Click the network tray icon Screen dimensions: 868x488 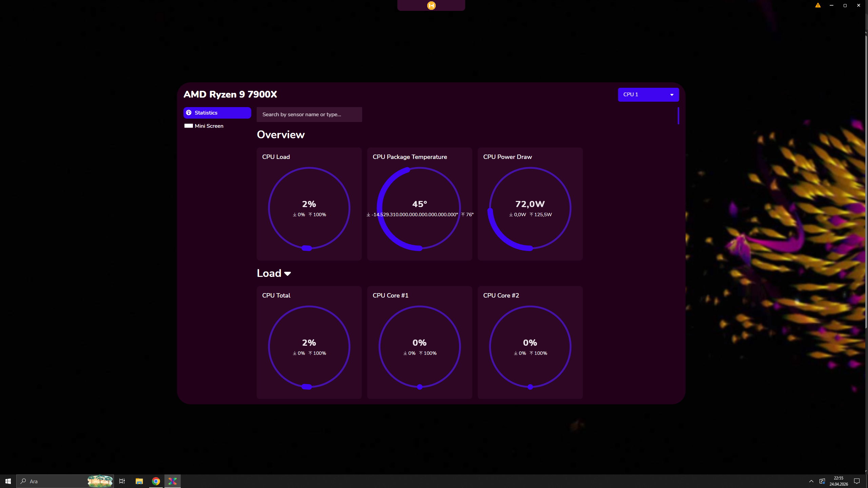tap(822, 481)
